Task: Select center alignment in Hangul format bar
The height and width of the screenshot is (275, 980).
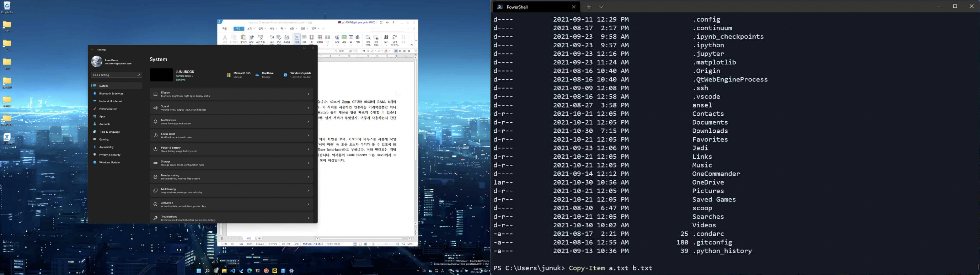Action: [405, 51]
